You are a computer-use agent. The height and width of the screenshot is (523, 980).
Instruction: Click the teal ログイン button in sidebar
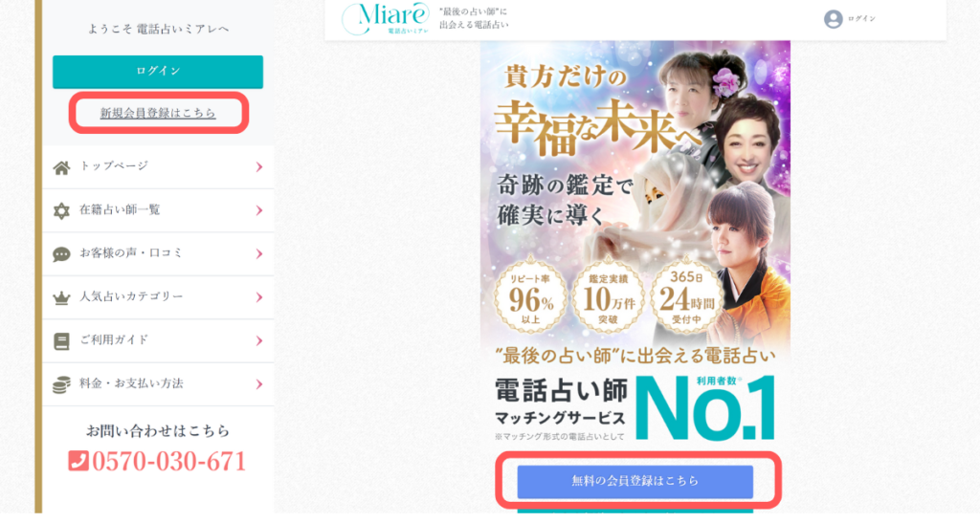click(158, 72)
